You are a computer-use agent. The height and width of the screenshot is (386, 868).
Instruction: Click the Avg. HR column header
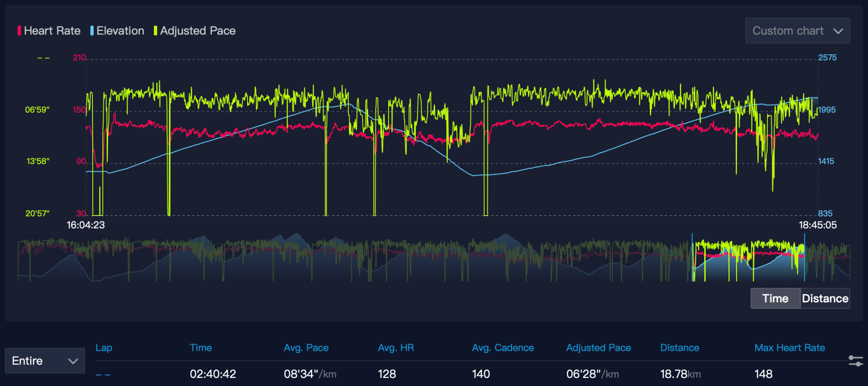[396, 348]
